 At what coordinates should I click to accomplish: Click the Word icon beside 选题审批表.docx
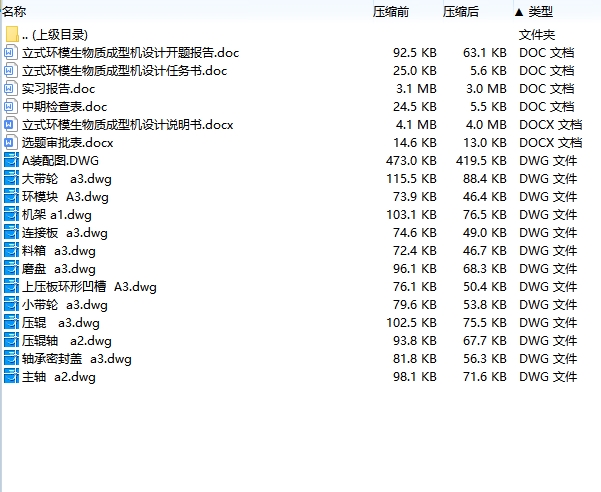10,143
